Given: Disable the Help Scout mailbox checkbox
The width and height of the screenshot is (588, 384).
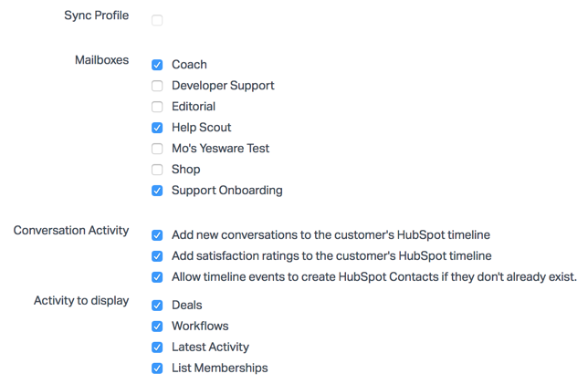Looking at the screenshot, I should (x=157, y=128).
